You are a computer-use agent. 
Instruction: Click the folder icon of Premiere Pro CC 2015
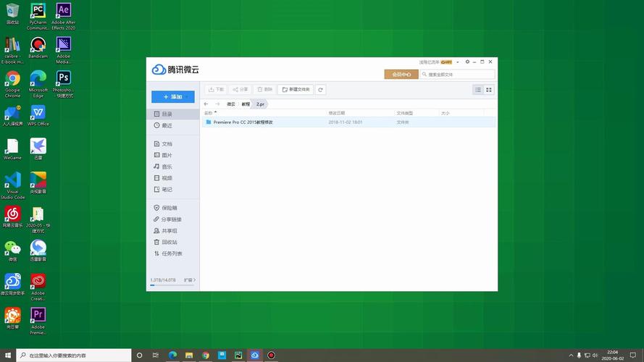click(x=208, y=122)
